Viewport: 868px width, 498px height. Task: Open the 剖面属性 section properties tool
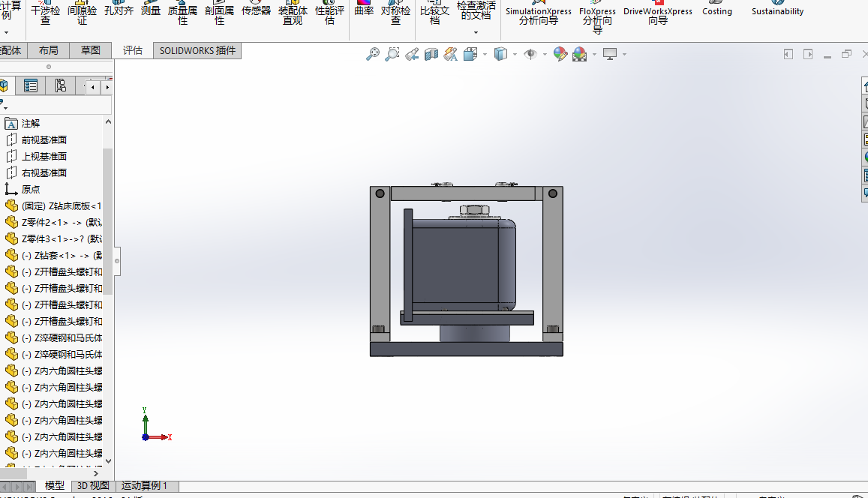coord(219,13)
